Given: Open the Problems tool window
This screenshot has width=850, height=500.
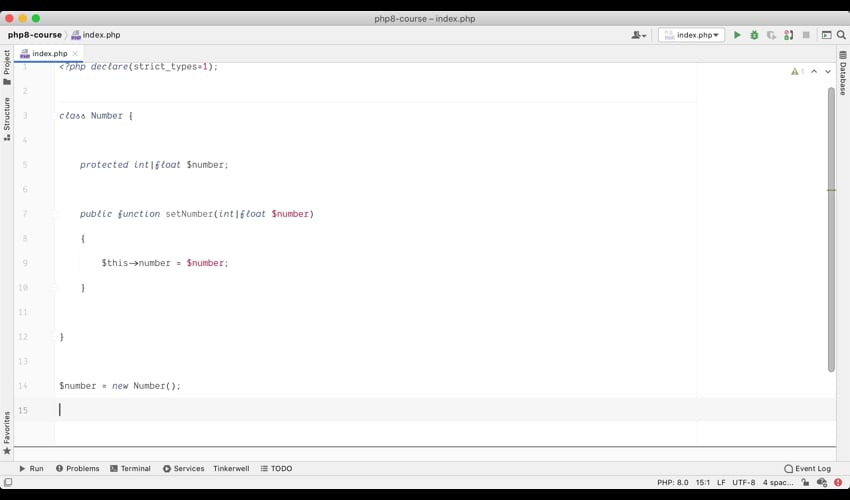Looking at the screenshot, I should tap(78, 469).
